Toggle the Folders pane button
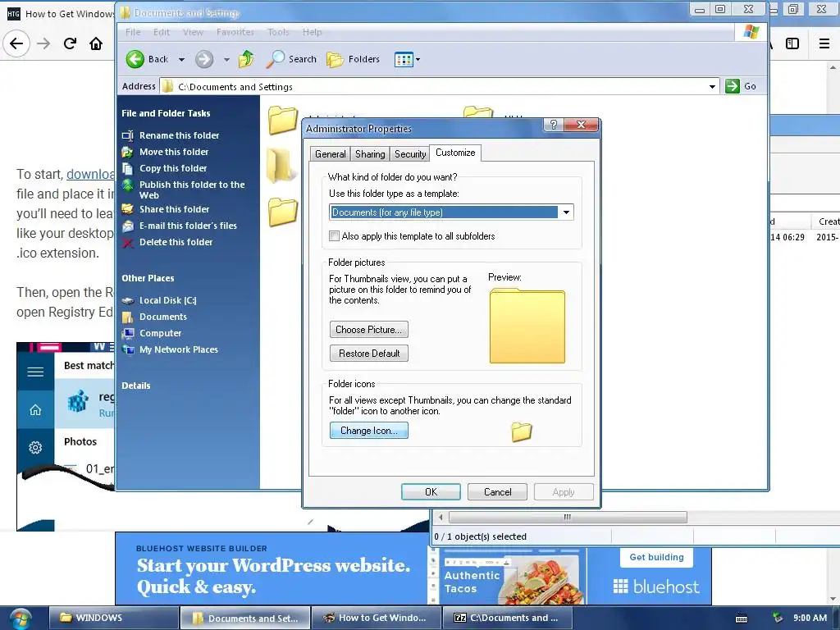This screenshot has height=630, width=840. pos(354,59)
